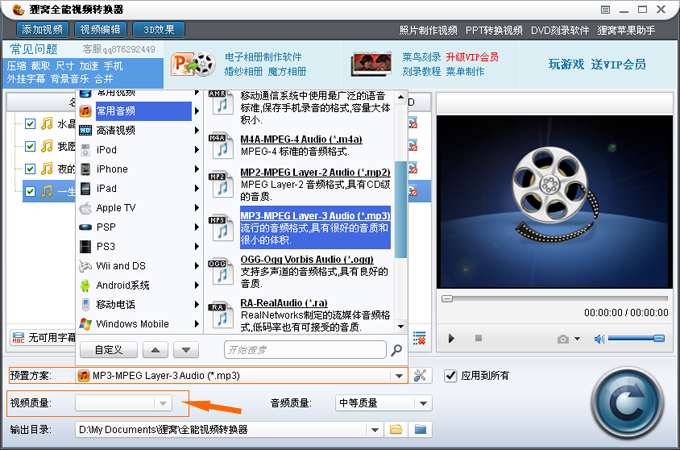The image size is (680, 450).
Task: Select iPad menu category
Action: [x=138, y=189]
